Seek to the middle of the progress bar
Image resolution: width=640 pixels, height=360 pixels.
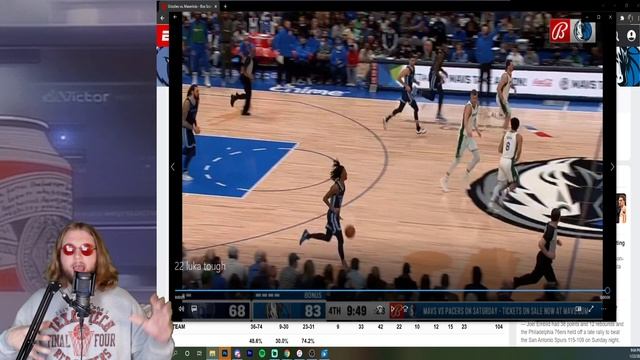(x=391, y=291)
